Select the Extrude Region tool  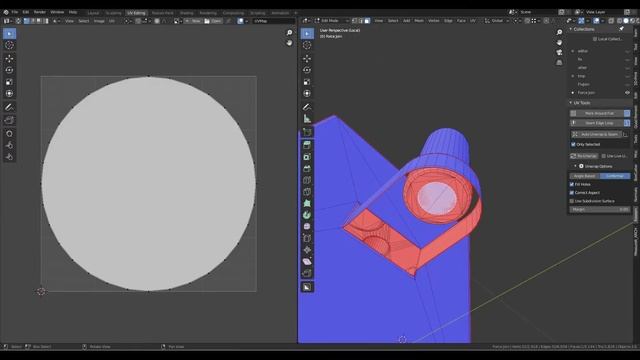click(x=307, y=145)
